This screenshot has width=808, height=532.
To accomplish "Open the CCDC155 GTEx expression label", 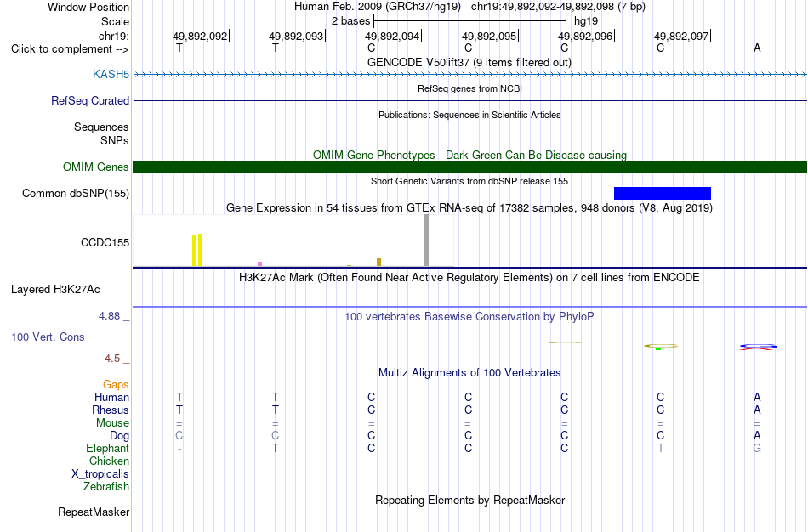I will click(x=105, y=242).
